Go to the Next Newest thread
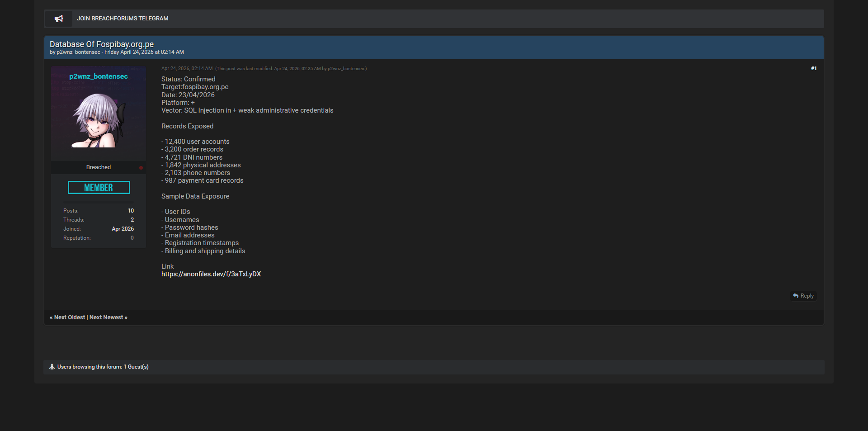The image size is (868, 431). [107, 317]
